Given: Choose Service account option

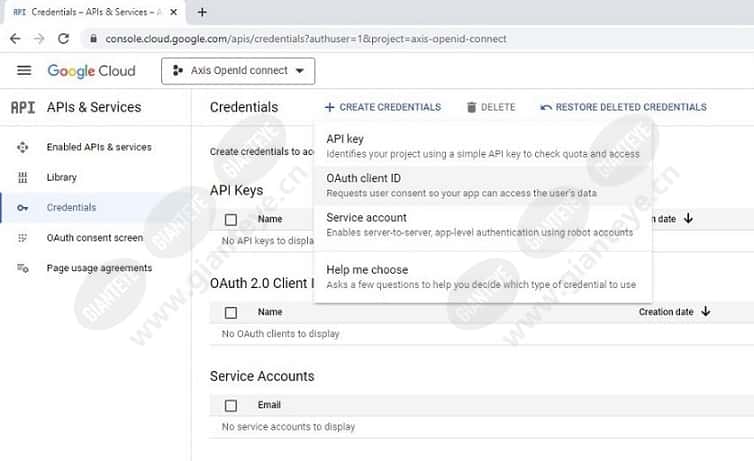Looking at the screenshot, I should [x=482, y=224].
